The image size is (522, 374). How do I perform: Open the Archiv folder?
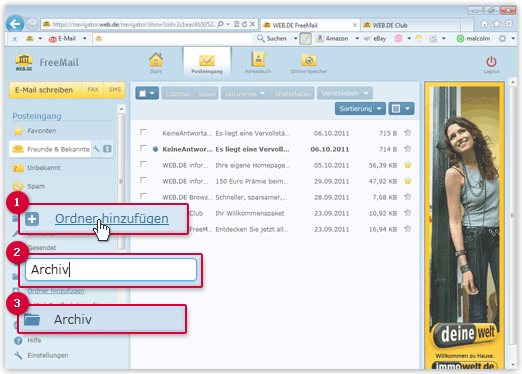(x=102, y=319)
